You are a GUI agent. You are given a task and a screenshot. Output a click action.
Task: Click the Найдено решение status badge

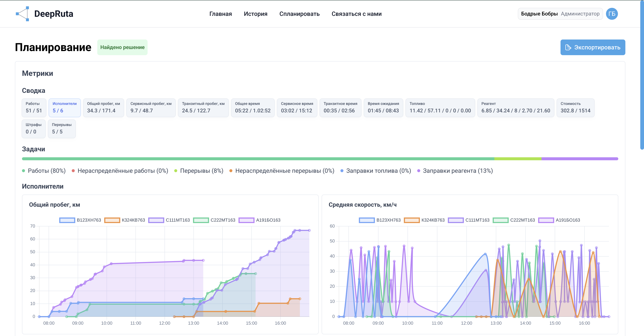pos(122,47)
